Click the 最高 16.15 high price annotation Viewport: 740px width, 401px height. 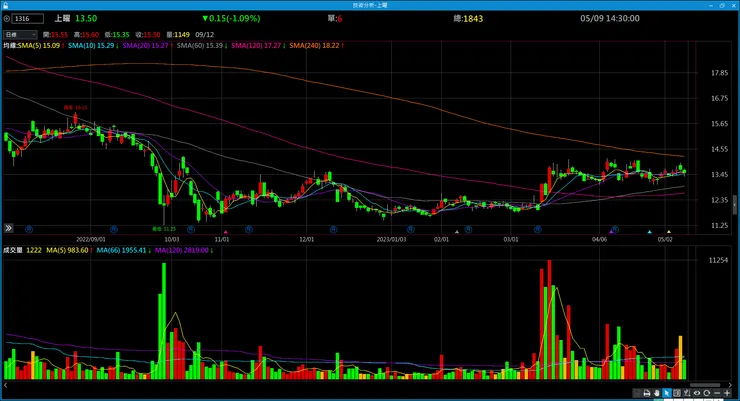[x=76, y=108]
